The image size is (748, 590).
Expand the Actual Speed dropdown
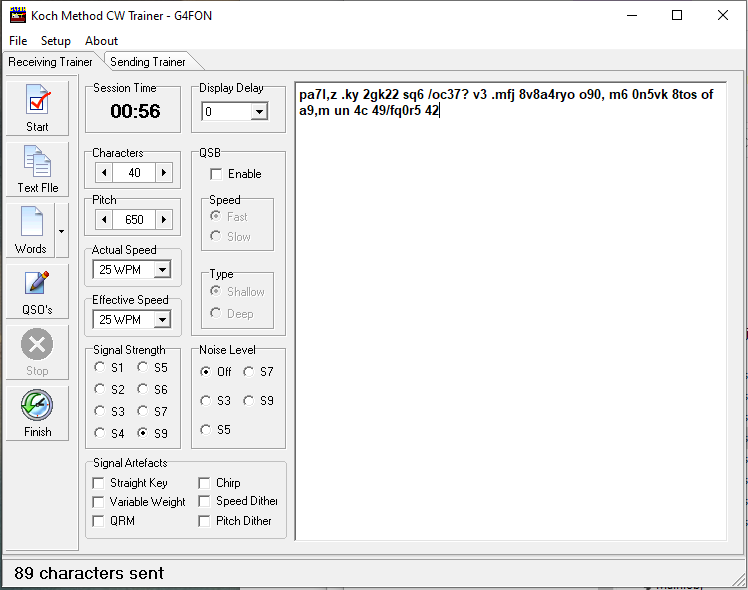(x=162, y=270)
